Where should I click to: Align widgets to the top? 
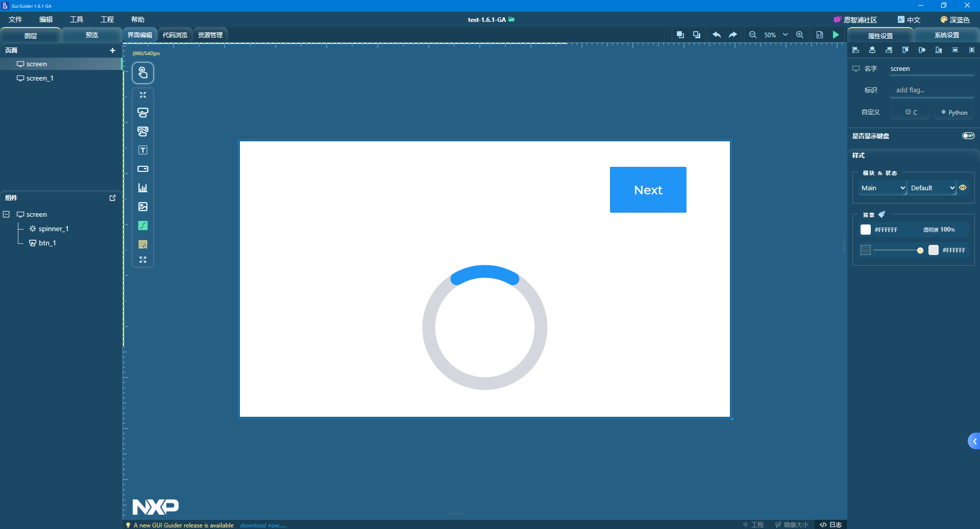point(905,50)
